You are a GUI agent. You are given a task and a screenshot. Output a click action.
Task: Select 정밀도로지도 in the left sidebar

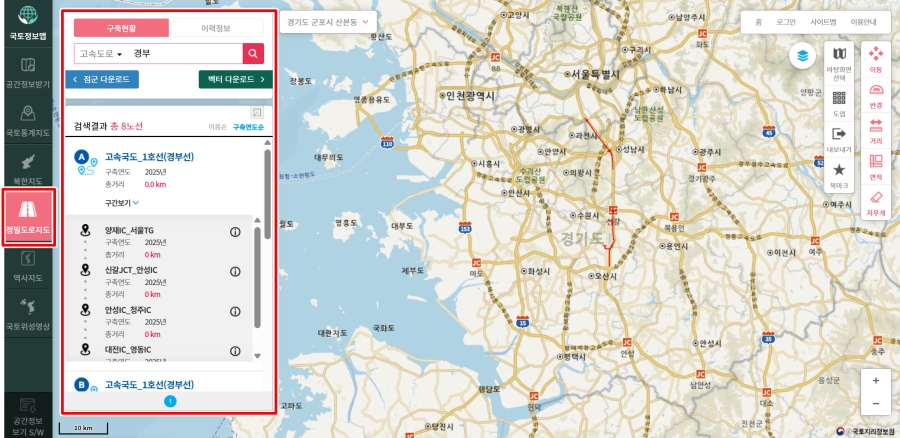[x=28, y=218]
